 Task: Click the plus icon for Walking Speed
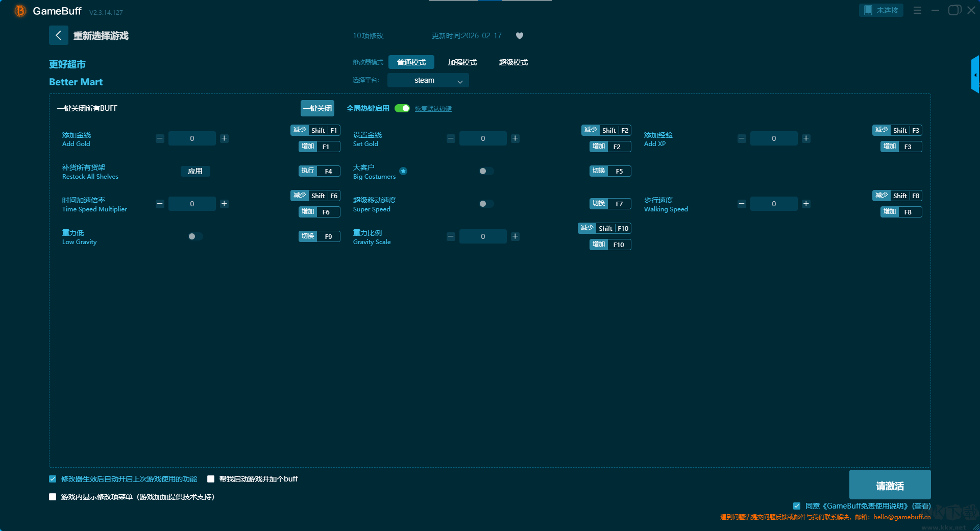(x=806, y=204)
